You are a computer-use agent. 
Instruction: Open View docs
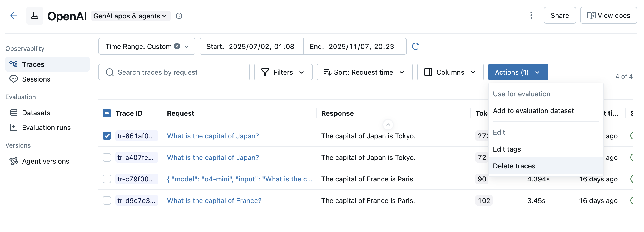point(608,16)
